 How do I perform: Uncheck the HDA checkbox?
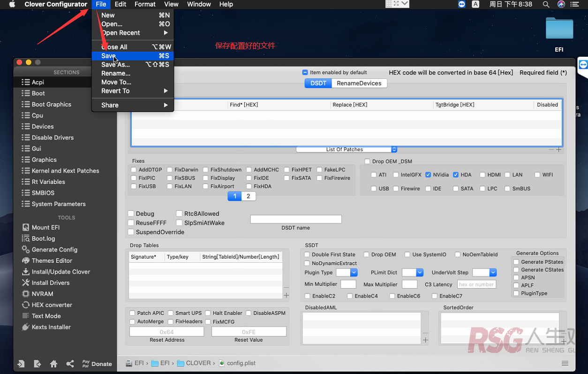click(456, 175)
